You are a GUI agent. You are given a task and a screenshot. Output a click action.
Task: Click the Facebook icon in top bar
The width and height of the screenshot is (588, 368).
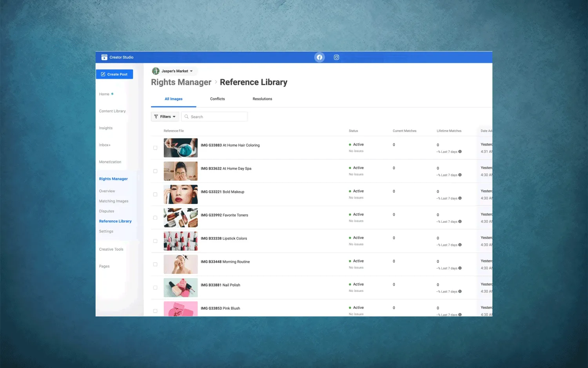319,57
